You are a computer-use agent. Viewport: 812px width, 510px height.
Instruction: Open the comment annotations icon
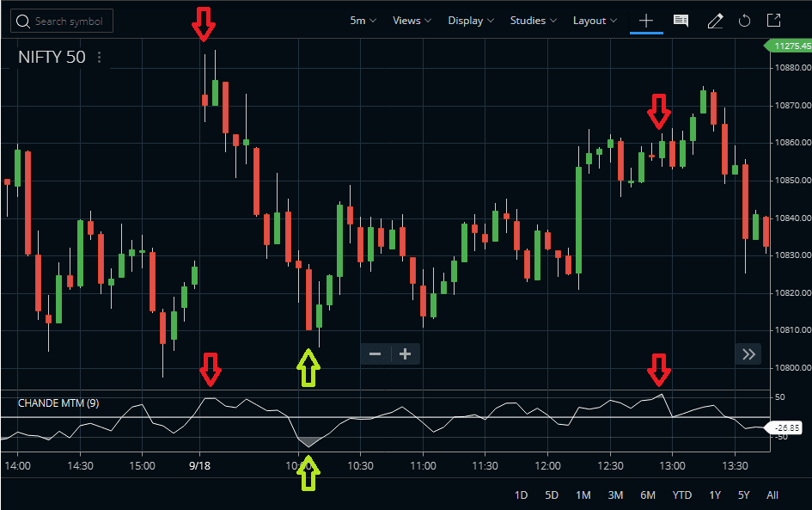pos(681,21)
